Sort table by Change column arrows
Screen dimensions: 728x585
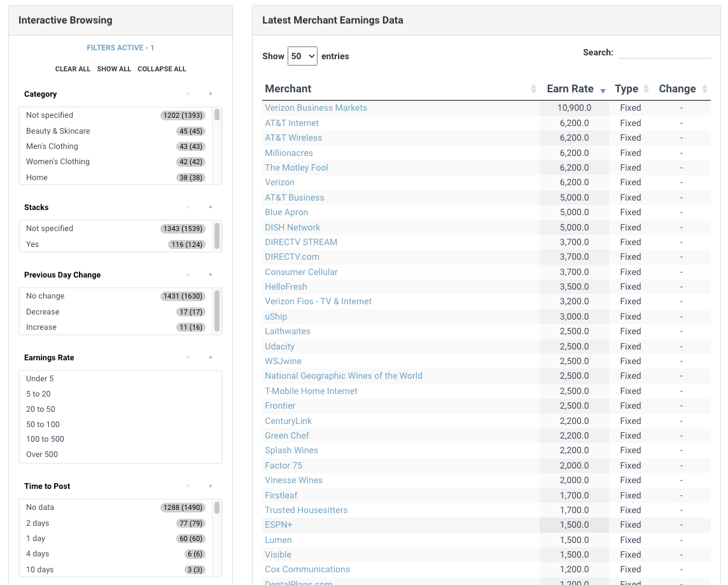click(704, 89)
